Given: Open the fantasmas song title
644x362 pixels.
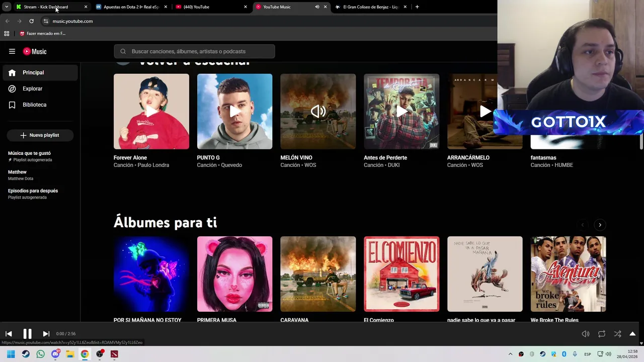Looking at the screenshot, I should coord(543,157).
